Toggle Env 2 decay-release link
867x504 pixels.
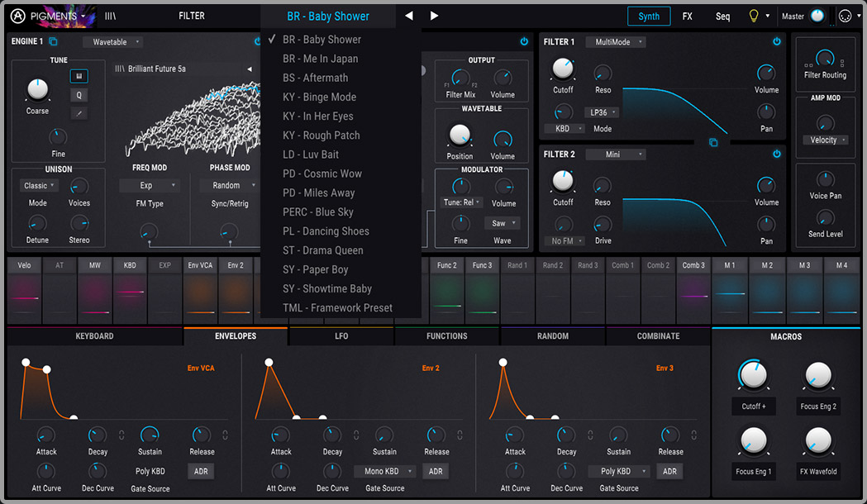(356, 435)
